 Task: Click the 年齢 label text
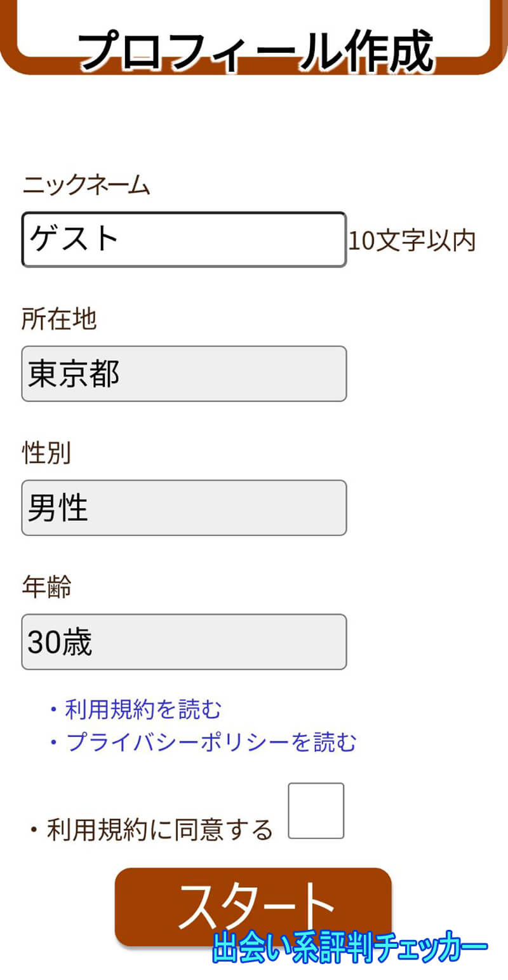tap(46, 587)
